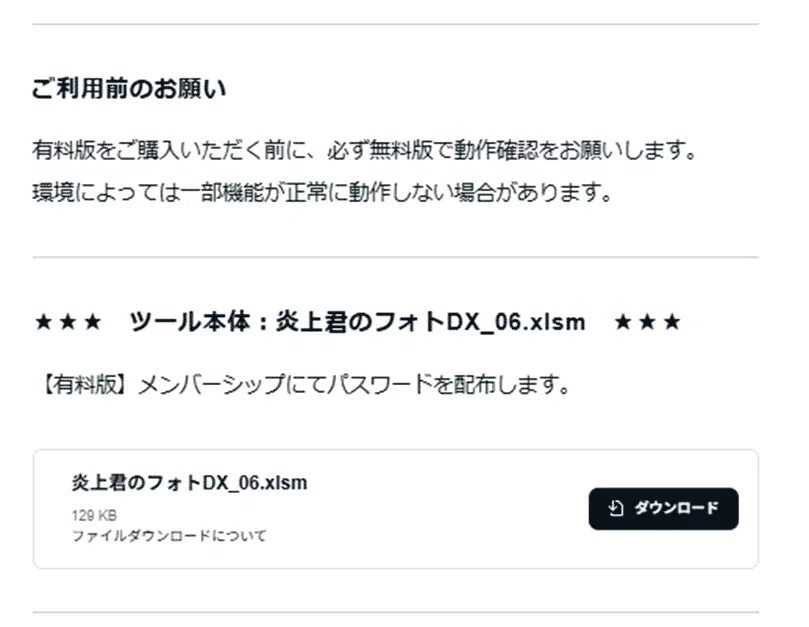Click the download file icon inside button
809x627 pixels.
pyautogui.click(x=616, y=508)
